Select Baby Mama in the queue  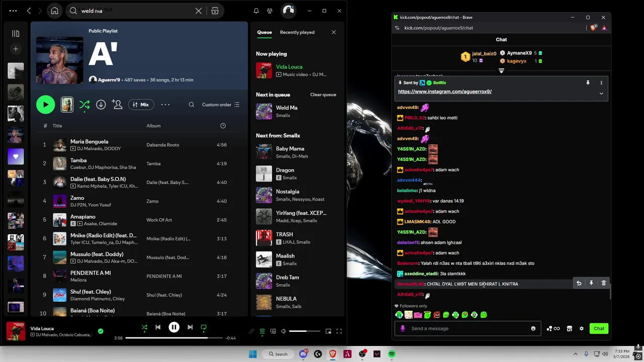point(297,152)
